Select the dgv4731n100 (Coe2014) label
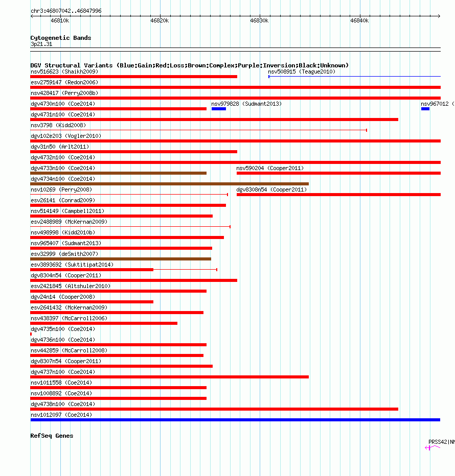The image size is (455, 476). (63, 114)
